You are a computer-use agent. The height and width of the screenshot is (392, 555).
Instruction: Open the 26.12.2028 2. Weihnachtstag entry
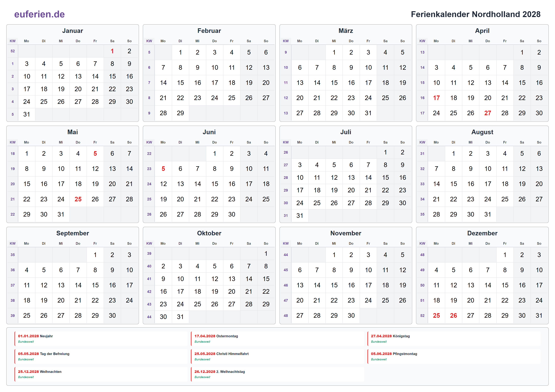point(277,374)
